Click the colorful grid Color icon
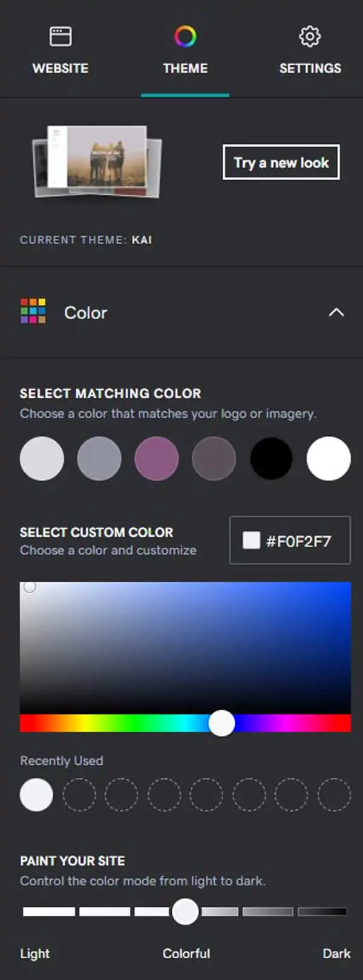 33,311
